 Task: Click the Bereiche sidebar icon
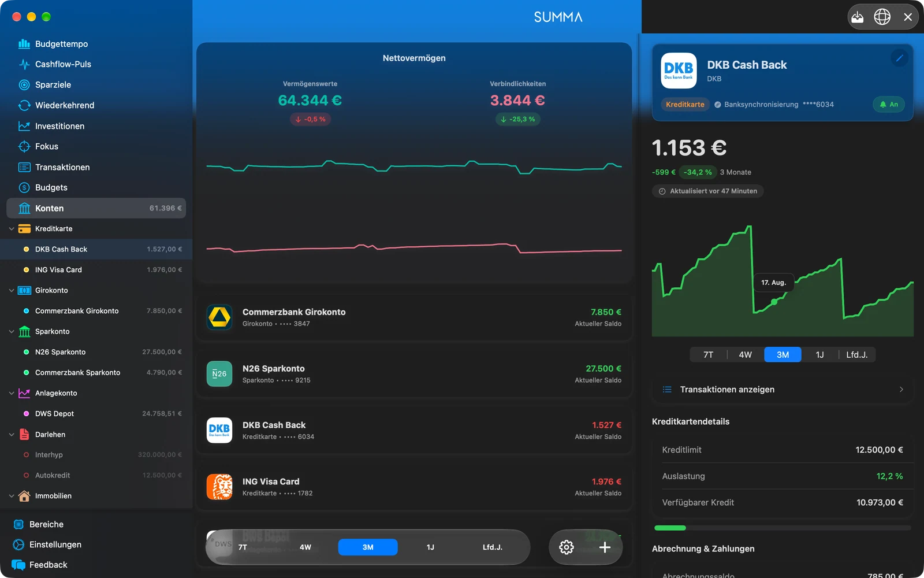(x=18, y=524)
